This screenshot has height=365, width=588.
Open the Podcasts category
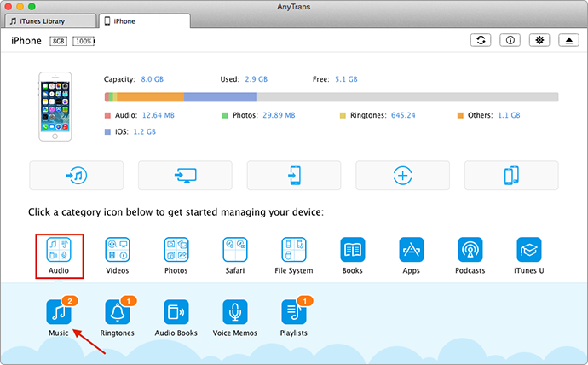[x=470, y=256]
